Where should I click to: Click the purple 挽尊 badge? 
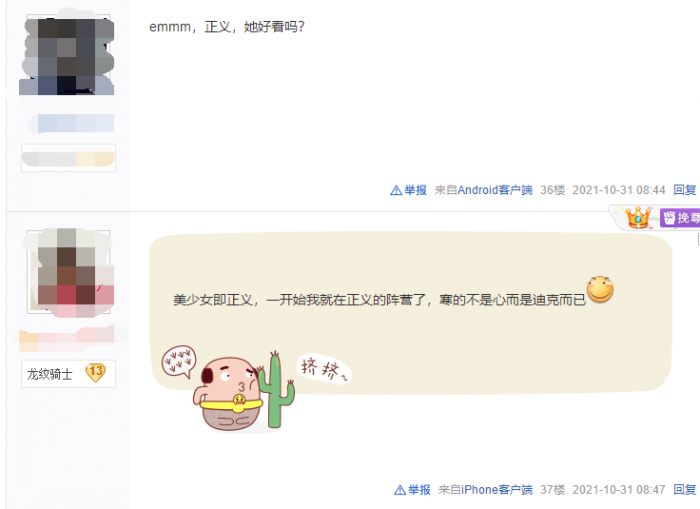point(680,218)
